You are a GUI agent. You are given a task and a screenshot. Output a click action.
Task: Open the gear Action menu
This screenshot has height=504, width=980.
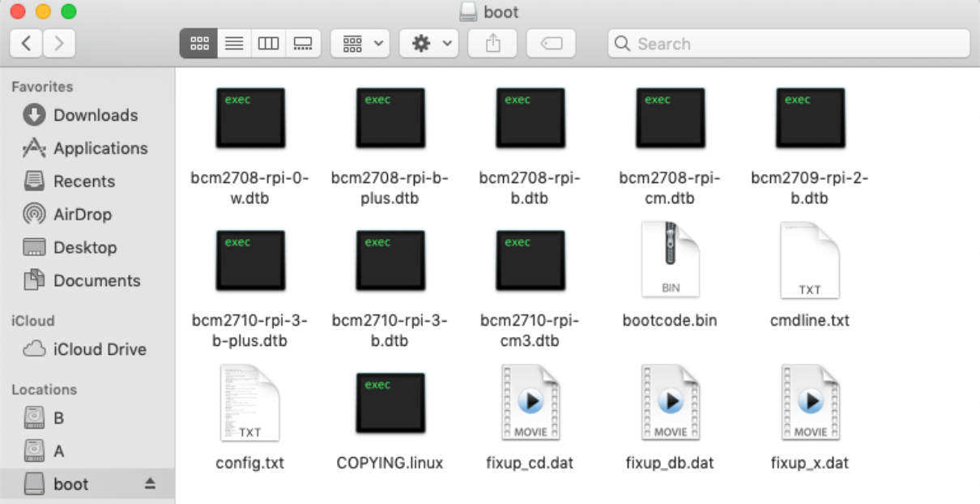click(429, 44)
